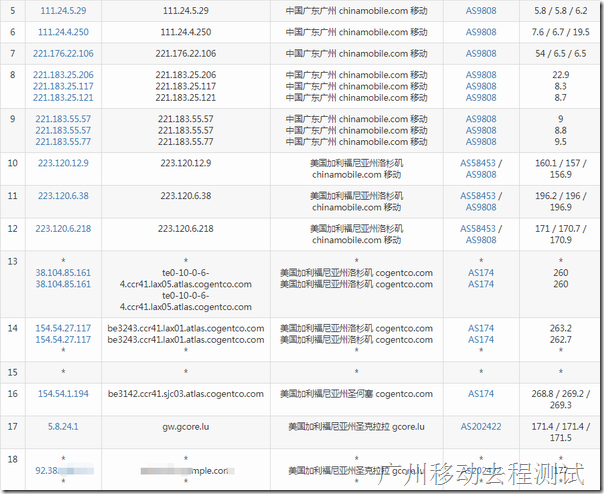604x494 pixels.
Task: Select the 263.2 latency value in hop 14
Action: coord(560,328)
